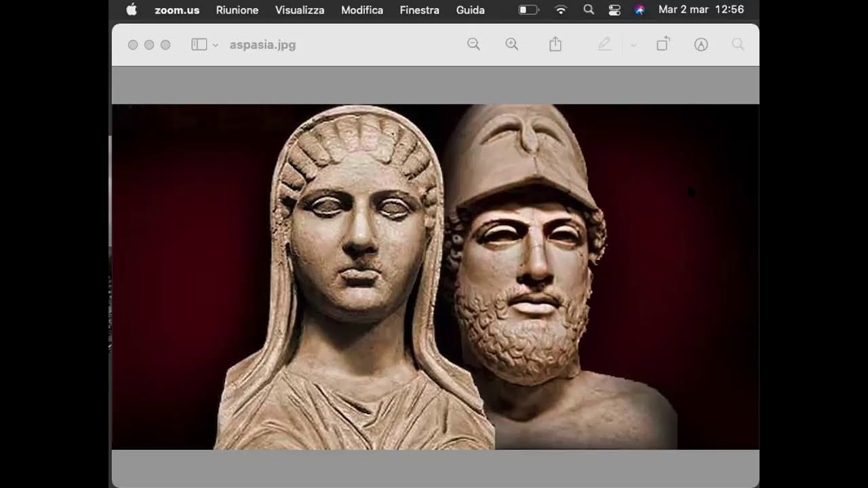
Task: Open the search field in Preview toolbar
Action: [738, 45]
